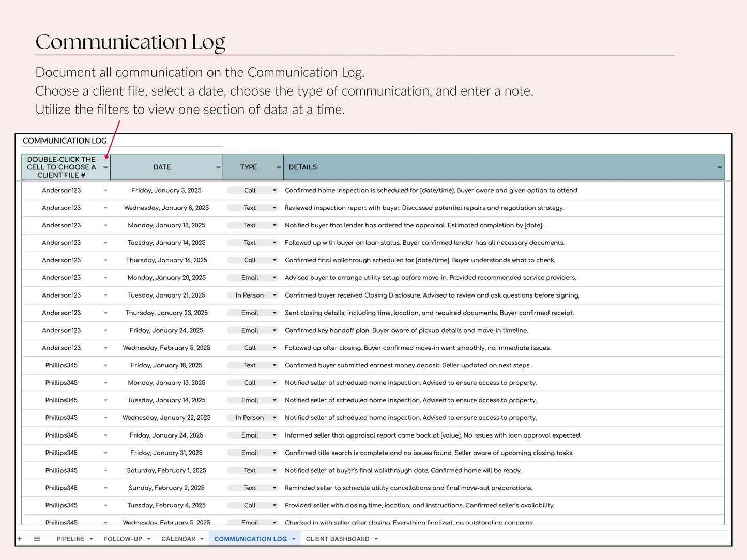Open filter on Client File # column header

[105, 167]
